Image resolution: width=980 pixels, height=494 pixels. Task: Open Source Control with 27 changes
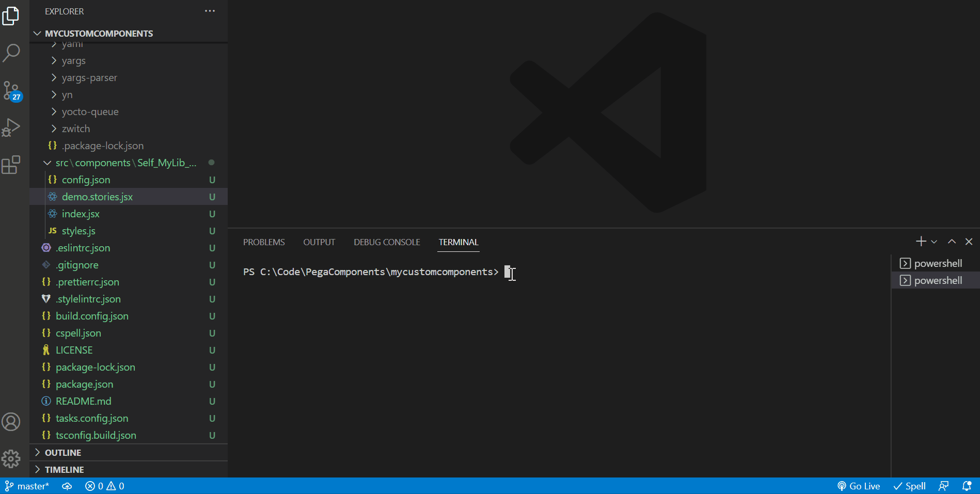(11, 91)
